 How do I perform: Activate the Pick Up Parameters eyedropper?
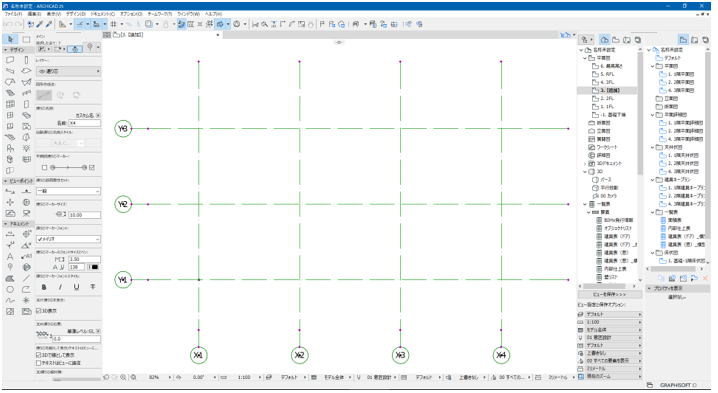(x=40, y=24)
